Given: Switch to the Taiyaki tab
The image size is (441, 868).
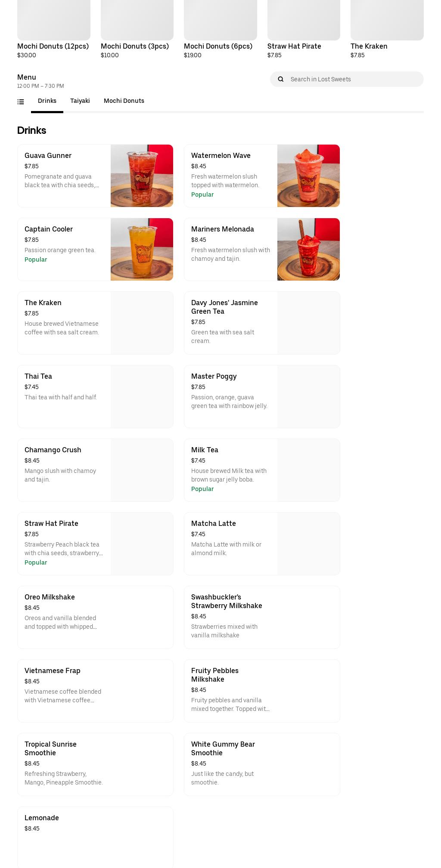Looking at the screenshot, I should pyautogui.click(x=80, y=101).
